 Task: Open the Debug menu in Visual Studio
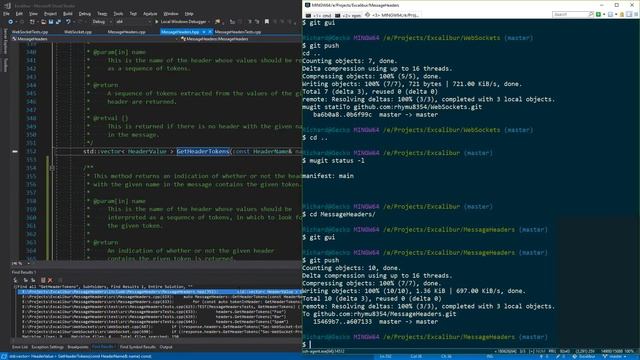[x=84, y=14]
